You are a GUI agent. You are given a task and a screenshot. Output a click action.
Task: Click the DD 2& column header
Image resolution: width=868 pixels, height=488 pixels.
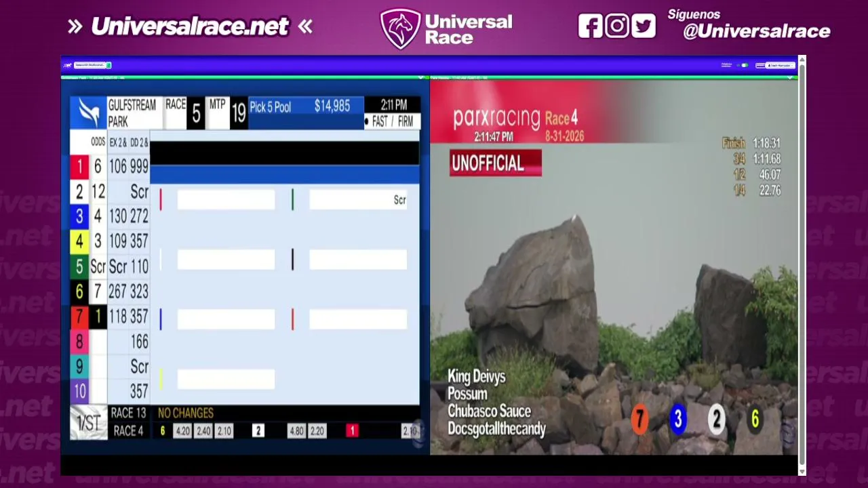pos(139,142)
